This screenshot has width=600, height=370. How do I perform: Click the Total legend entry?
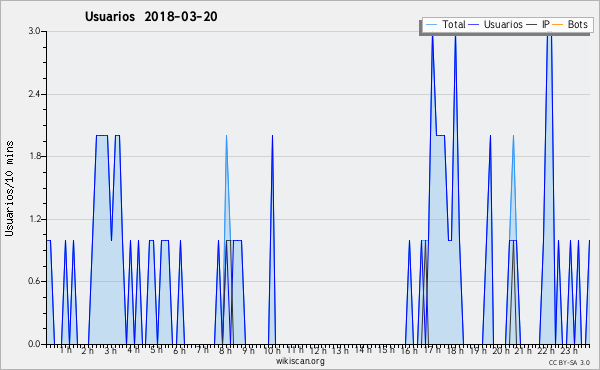[446, 24]
